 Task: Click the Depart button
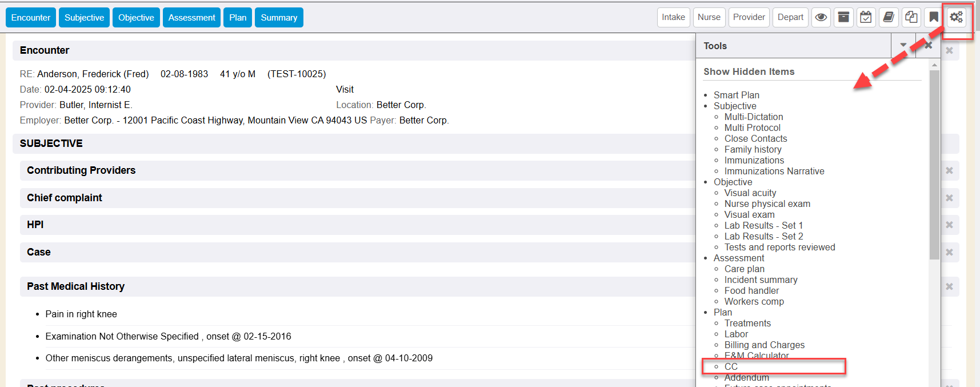click(x=790, y=17)
